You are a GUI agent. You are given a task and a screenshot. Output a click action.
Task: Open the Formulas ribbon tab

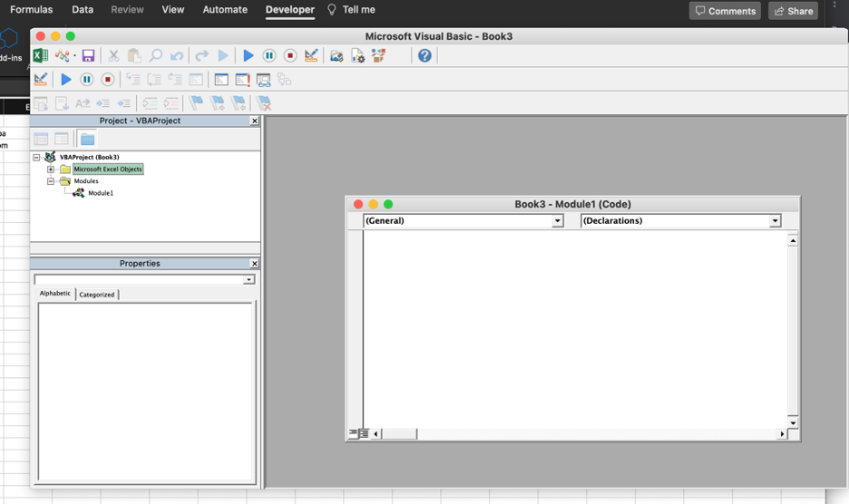click(x=32, y=10)
